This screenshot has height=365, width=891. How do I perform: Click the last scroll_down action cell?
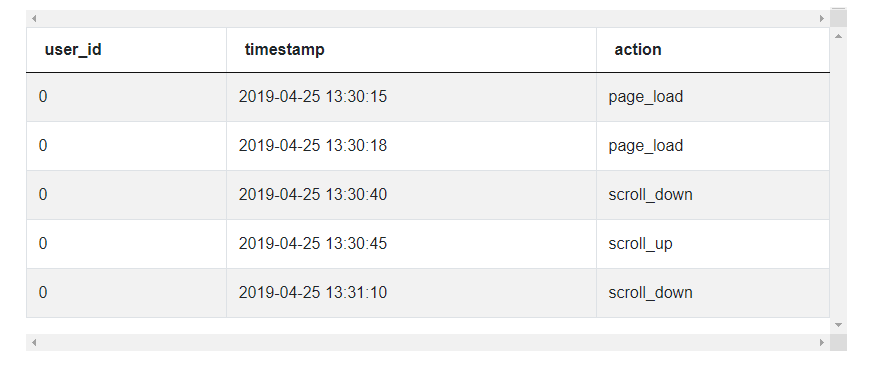coord(713,293)
